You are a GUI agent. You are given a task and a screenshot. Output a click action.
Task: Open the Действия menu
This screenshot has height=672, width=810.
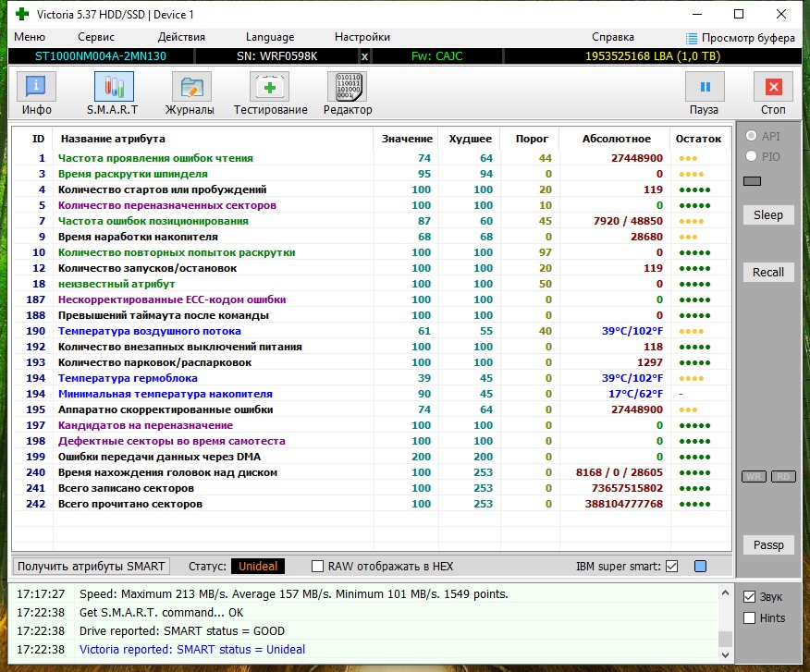point(181,37)
